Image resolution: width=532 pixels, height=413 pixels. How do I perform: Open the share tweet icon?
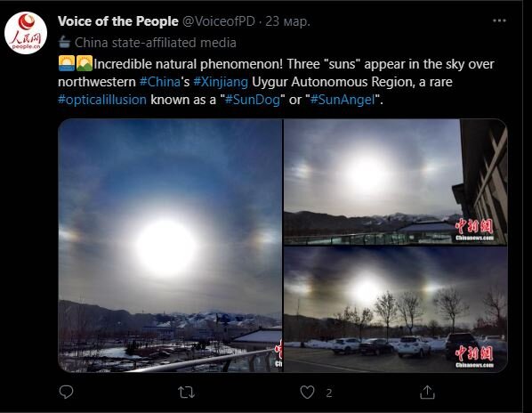tap(427, 392)
